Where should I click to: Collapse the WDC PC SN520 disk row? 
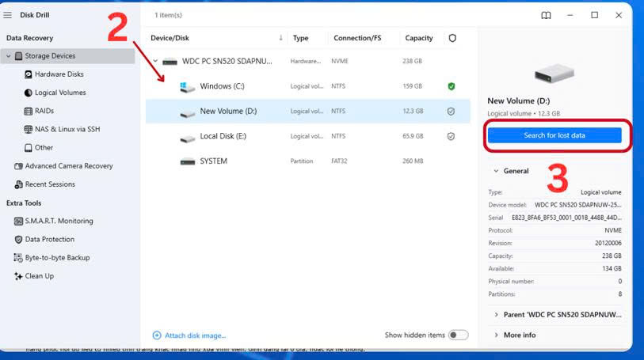point(155,61)
